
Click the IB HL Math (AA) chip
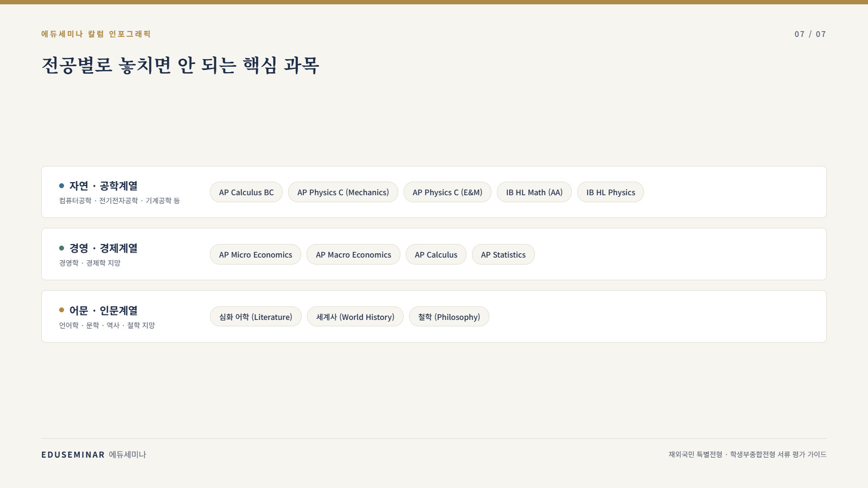click(x=534, y=192)
